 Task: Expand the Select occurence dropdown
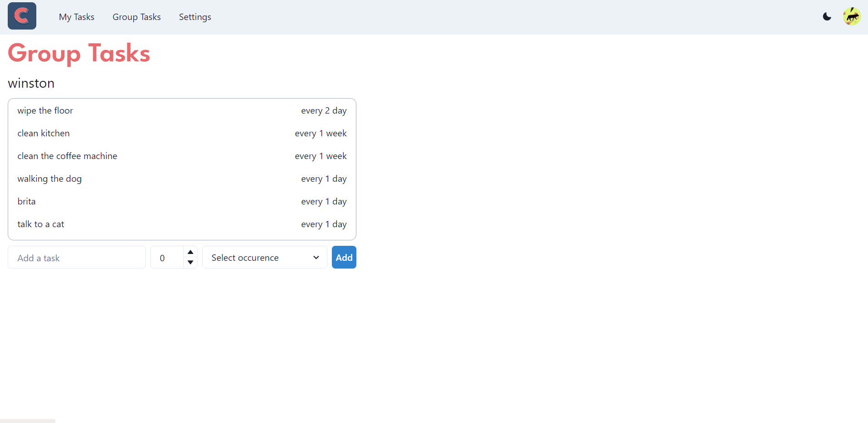point(264,258)
